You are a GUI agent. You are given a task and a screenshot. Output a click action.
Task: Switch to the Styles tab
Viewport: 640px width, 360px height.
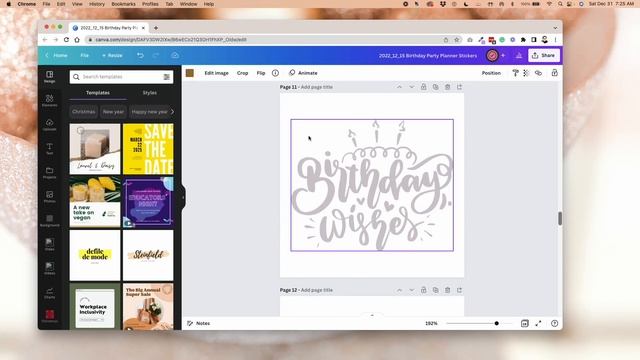149,93
